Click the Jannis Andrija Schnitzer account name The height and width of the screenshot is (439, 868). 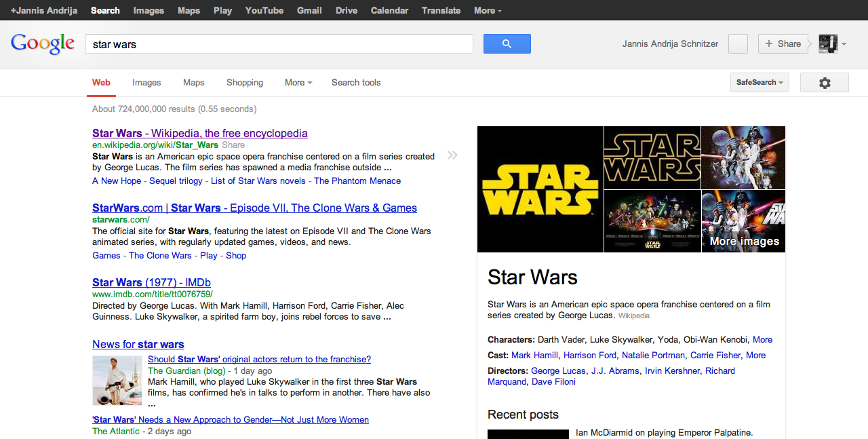(x=670, y=44)
